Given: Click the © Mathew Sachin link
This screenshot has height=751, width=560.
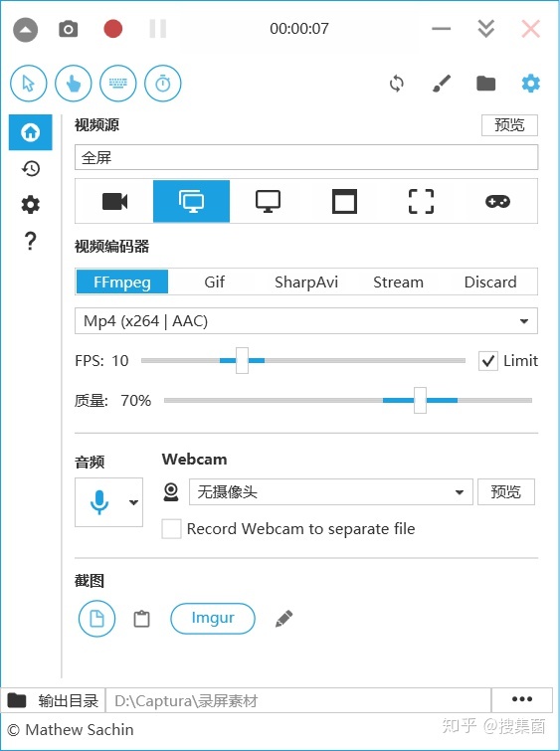Looking at the screenshot, I should [71, 730].
